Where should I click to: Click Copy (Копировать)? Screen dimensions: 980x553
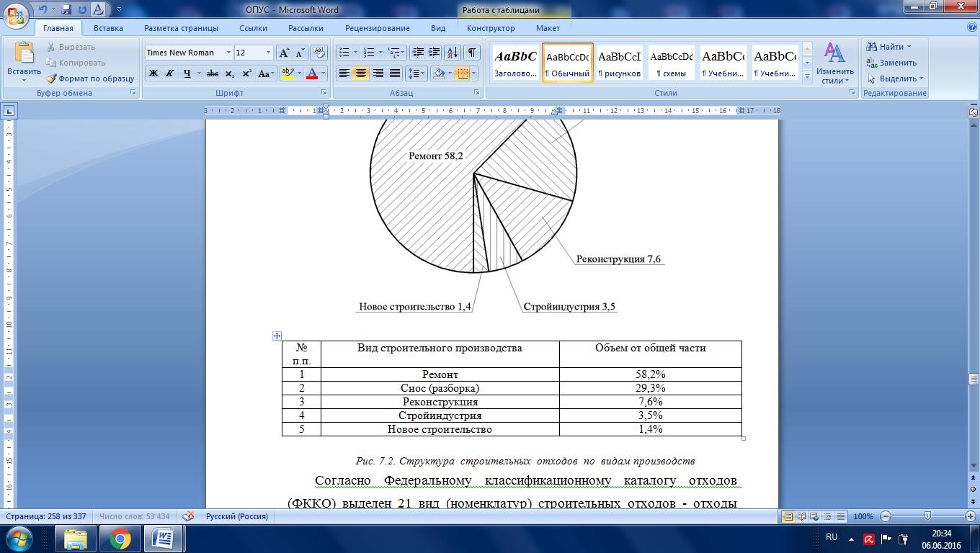[x=76, y=63]
